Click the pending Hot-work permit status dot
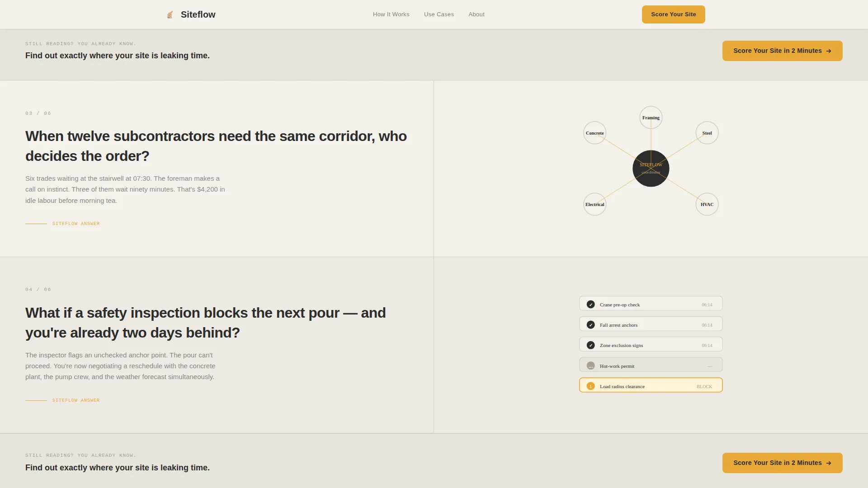 click(590, 366)
